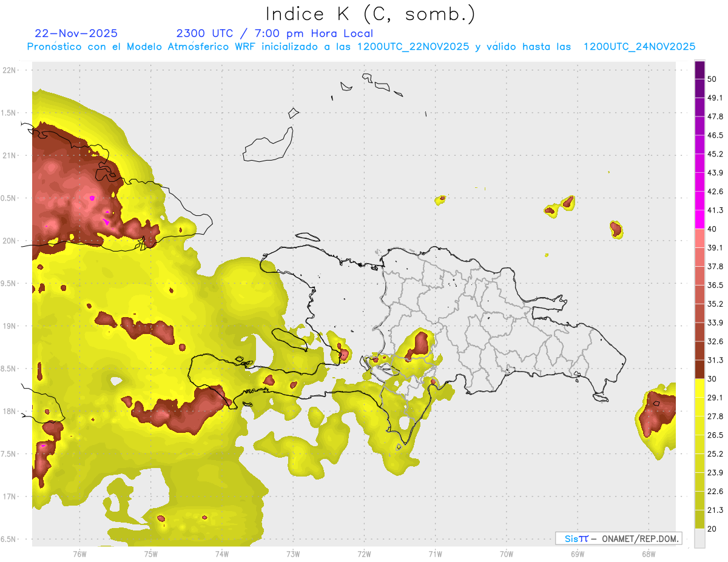Image resolution: width=728 pixels, height=562 pixels.
Task: Select the date text "22-Nov-2025"
Action: (x=76, y=33)
